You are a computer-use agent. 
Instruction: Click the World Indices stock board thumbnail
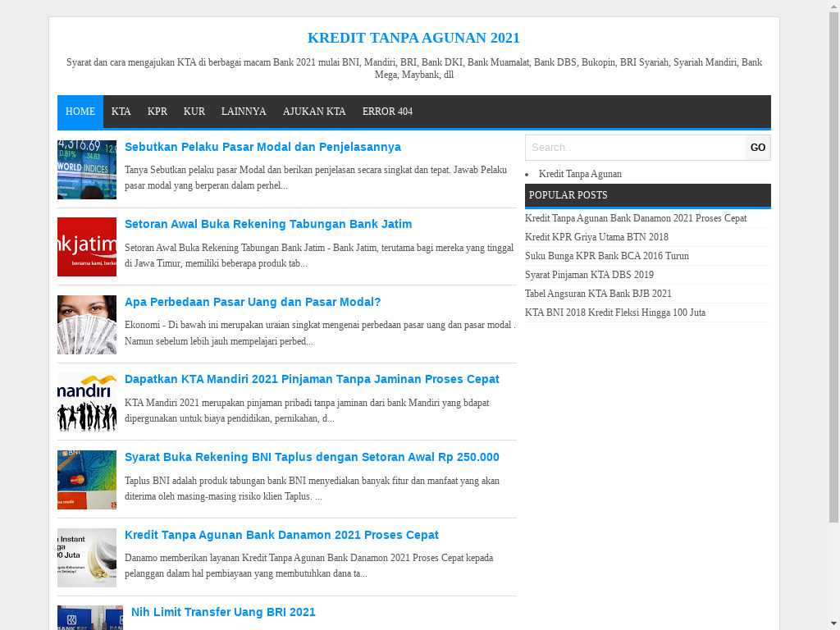tap(87, 170)
